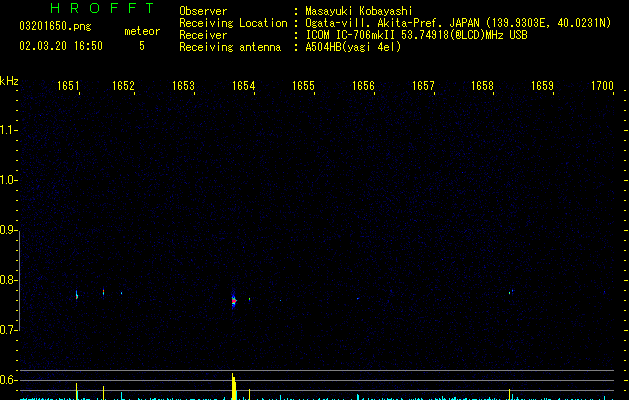629x400 pixels.
Task: Click the 1656 time axis label
Action: click(363, 86)
